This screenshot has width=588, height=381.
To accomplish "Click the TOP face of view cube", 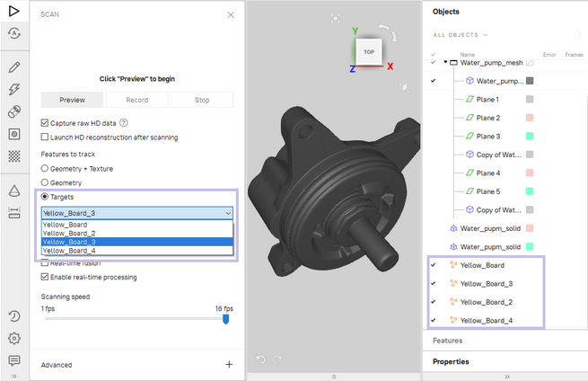I will 369,52.
